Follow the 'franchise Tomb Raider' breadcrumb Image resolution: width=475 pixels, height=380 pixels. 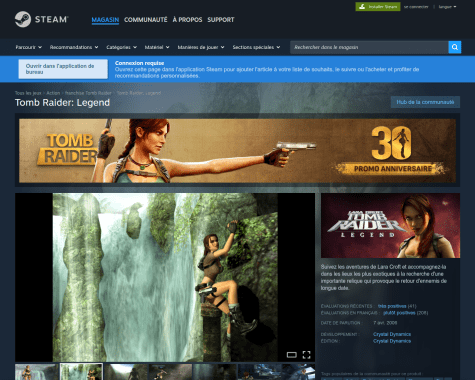click(88, 93)
